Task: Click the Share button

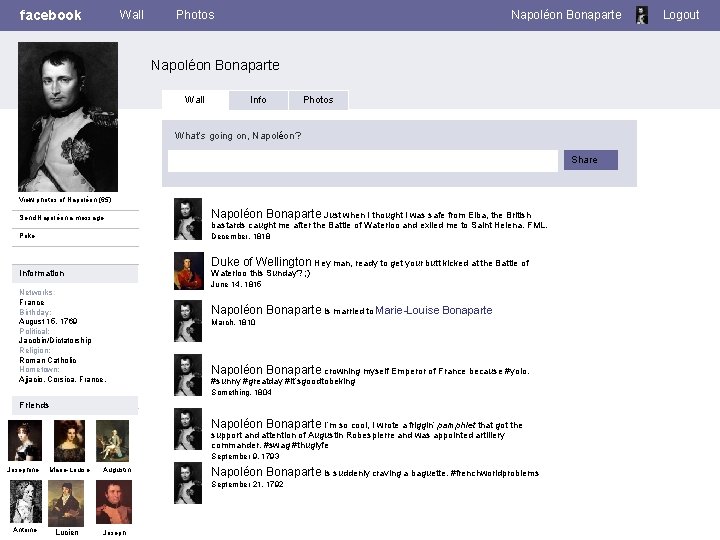Action: pos(591,160)
